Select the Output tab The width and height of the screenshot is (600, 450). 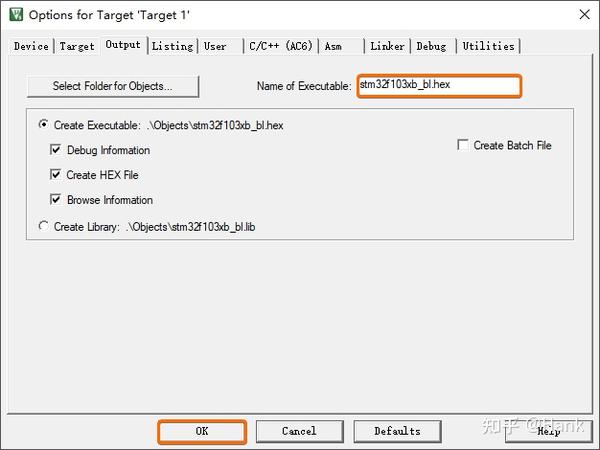[x=123, y=45]
